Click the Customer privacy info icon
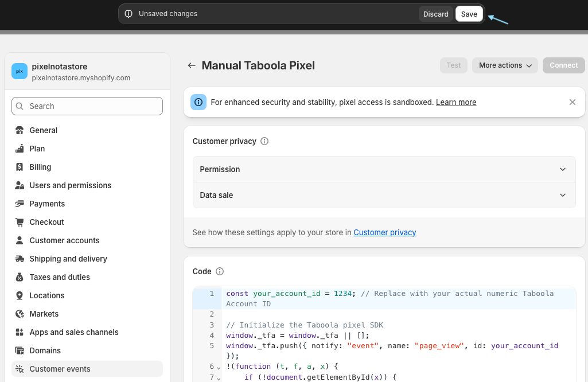 pos(264,141)
